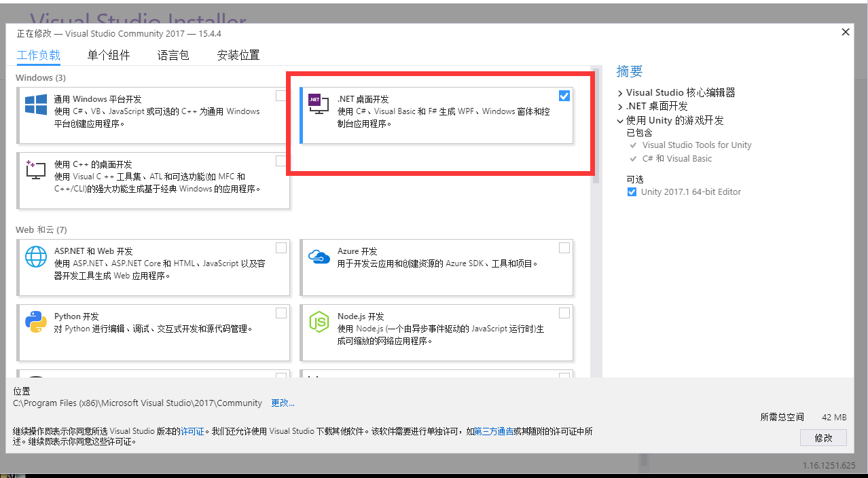868x478 pixels.
Task: Select the 使用 C++ 的桌面开发 workload card
Action: click(154, 180)
